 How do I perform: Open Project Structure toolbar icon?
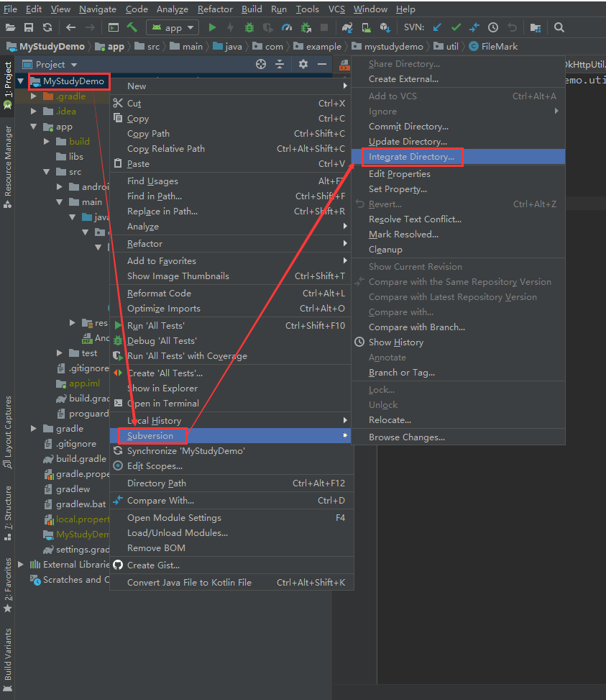[535, 27]
